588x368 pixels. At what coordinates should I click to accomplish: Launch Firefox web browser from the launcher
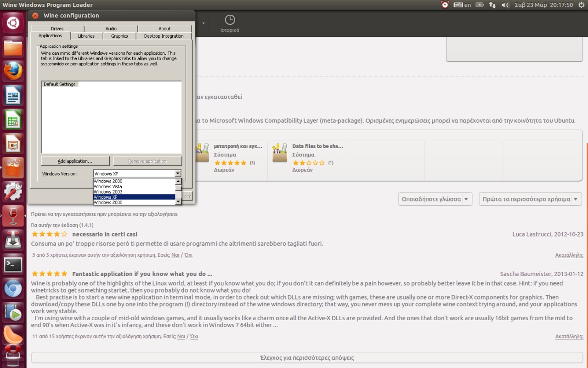13,71
